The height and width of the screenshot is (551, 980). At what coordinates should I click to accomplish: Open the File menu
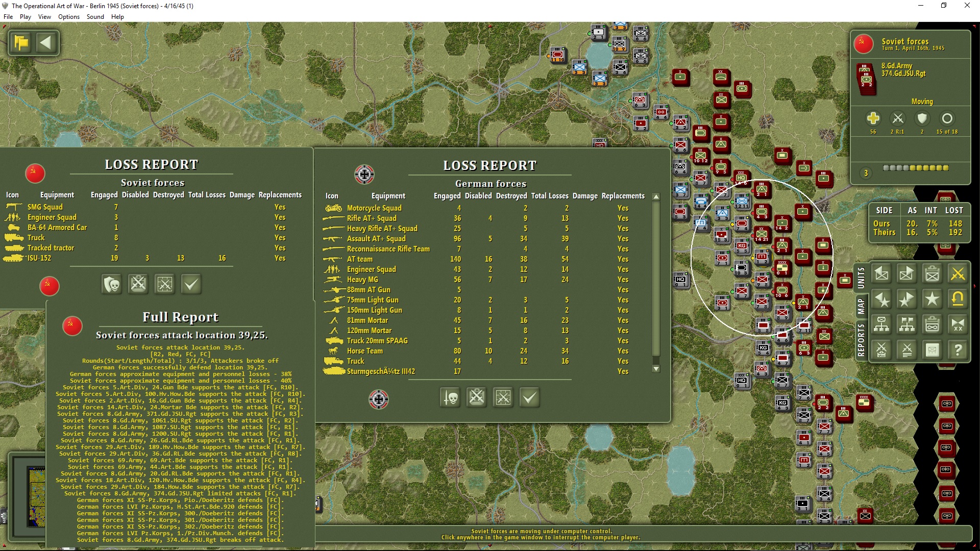[x=8, y=17]
